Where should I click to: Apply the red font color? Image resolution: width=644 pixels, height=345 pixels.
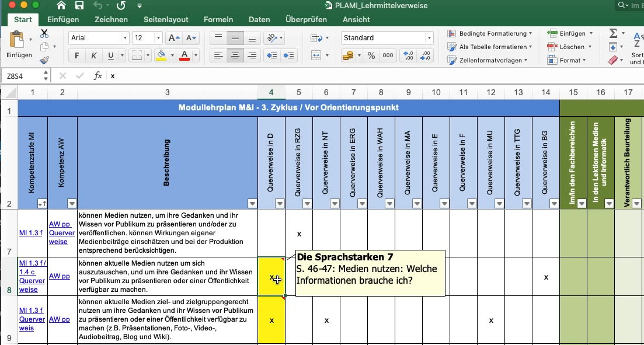pyautogui.click(x=185, y=55)
